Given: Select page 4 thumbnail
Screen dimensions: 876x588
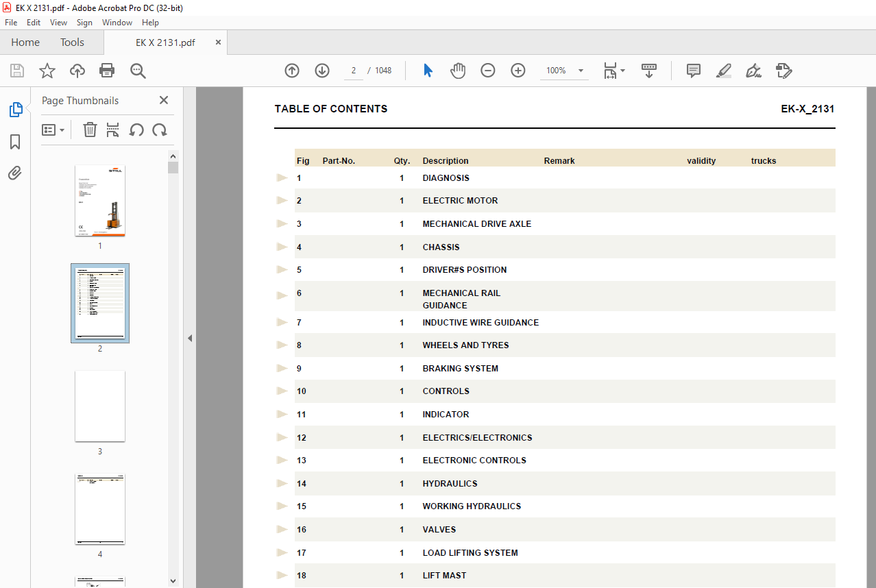Looking at the screenshot, I should [x=100, y=509].
